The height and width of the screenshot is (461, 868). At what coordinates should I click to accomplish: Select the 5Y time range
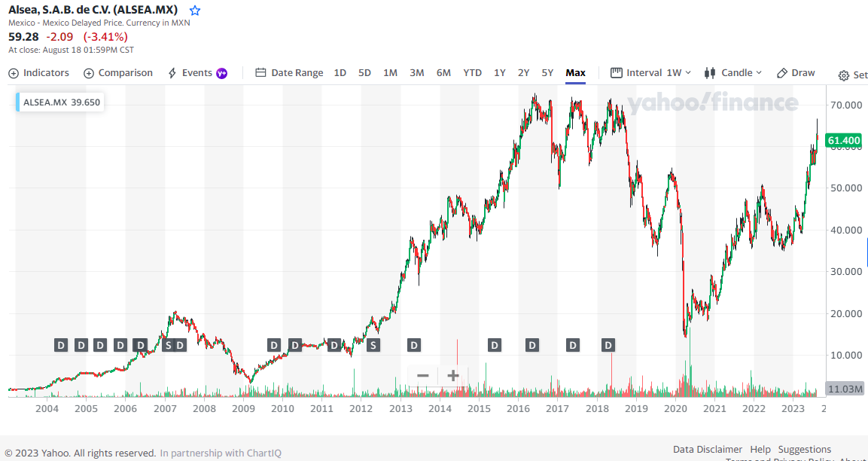pos(547,72)
